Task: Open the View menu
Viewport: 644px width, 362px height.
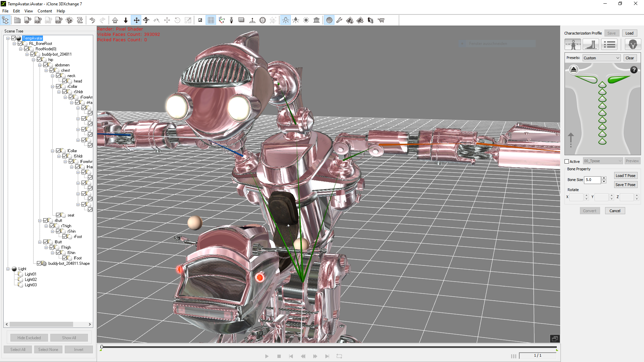Action: coord(29,11)
